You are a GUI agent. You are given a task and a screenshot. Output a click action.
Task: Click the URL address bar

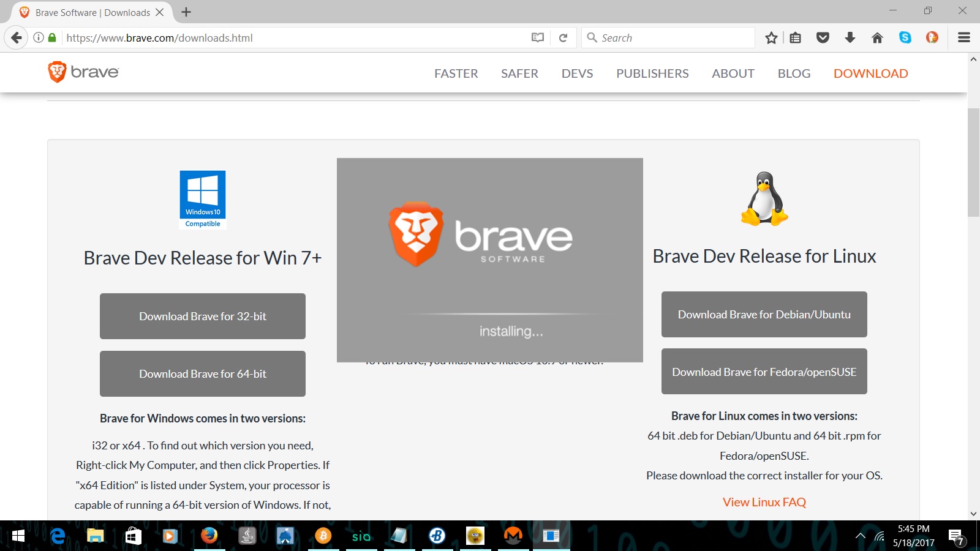pos(294,37)
